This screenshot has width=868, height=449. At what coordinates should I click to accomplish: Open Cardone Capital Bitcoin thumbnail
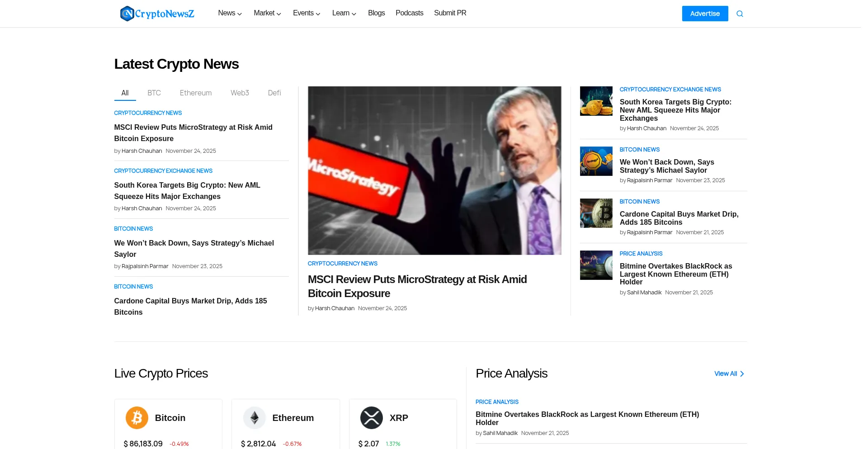click(596, 213)
